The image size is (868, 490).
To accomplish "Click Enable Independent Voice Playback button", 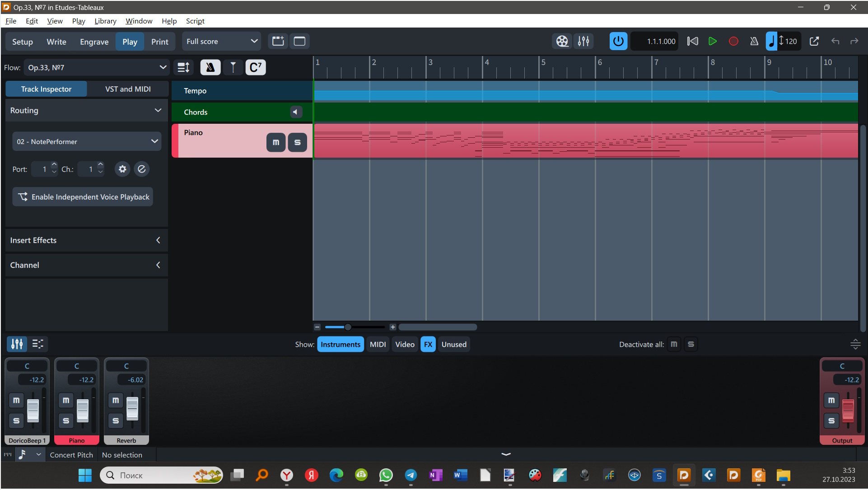I will 83,197.
